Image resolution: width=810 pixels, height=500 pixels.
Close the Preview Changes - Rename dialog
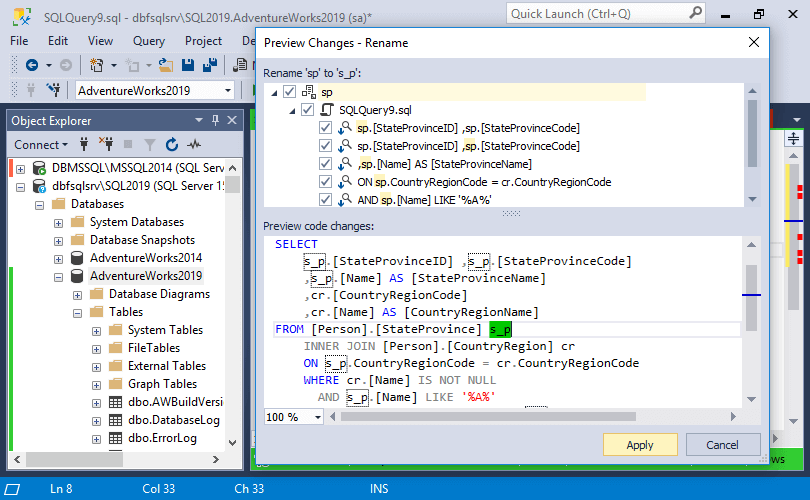click(x=754, y=42)
